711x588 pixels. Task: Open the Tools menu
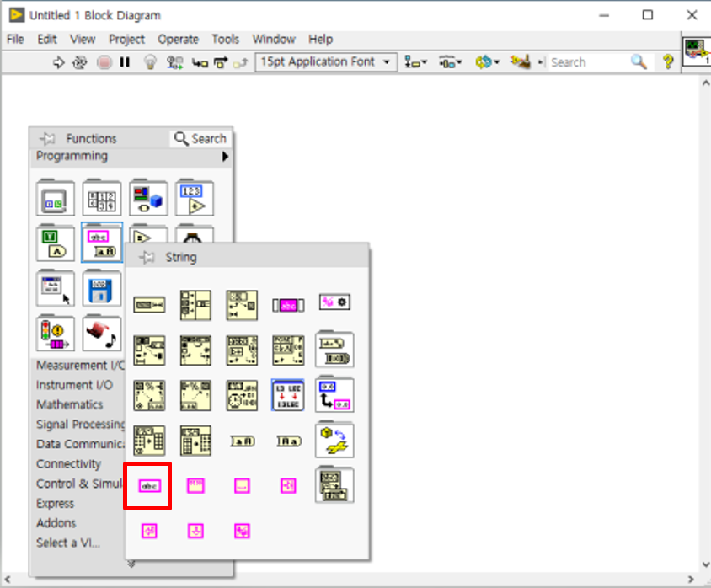click(x=226, y=40)
